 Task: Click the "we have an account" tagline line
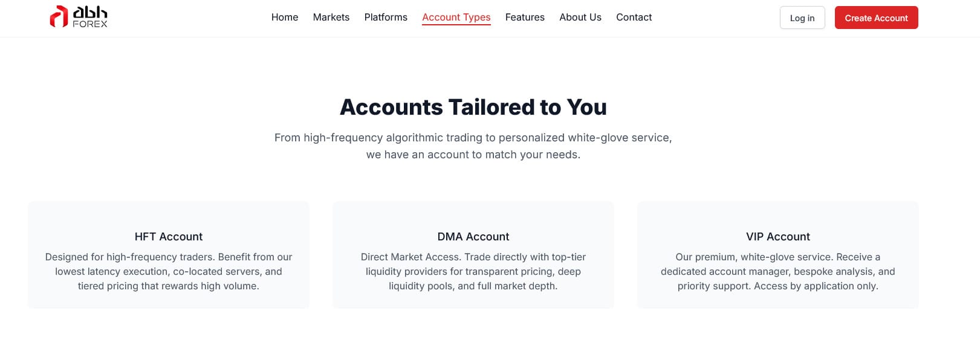473,155
